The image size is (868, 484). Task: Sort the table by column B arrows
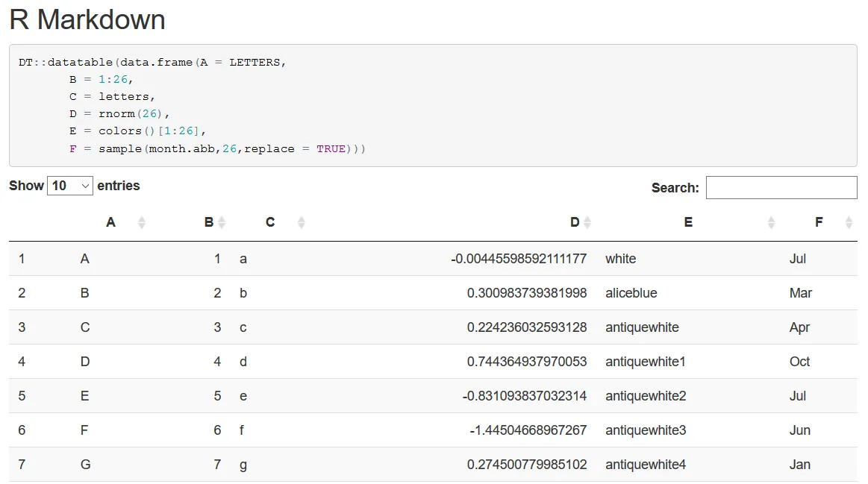click(x=222, y=222)
